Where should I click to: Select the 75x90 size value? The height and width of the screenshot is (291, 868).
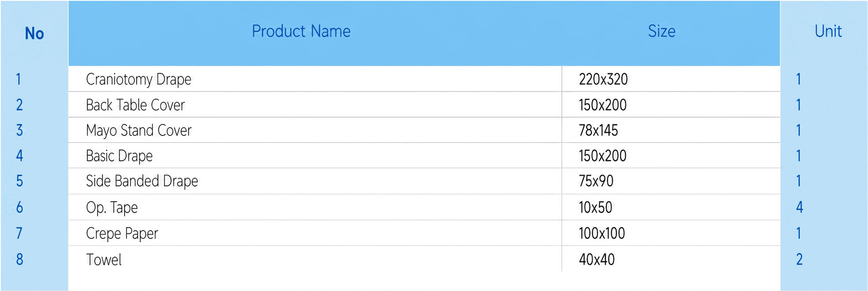tap(596, 181)
